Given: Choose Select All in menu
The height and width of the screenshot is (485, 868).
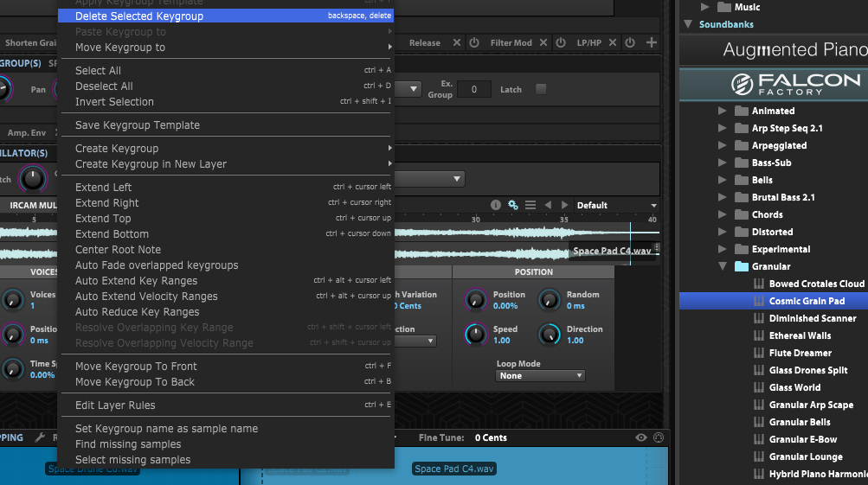Looking at the screenshot, I should (226, 70).
